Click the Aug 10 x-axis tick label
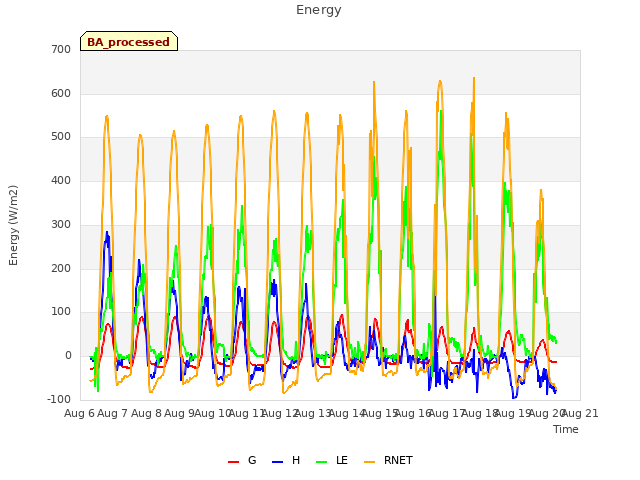The image size is (640, 480). (213, 413)
